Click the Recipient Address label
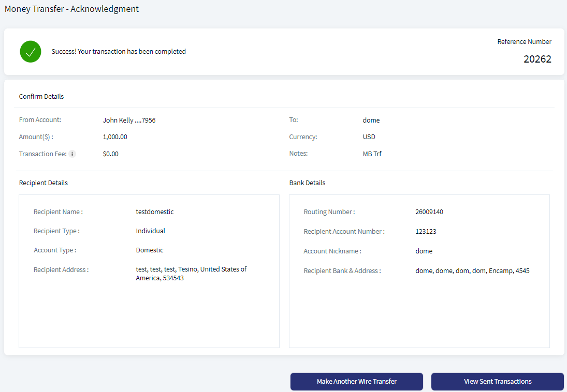567x392 pixels. click(x=61, y=270)
